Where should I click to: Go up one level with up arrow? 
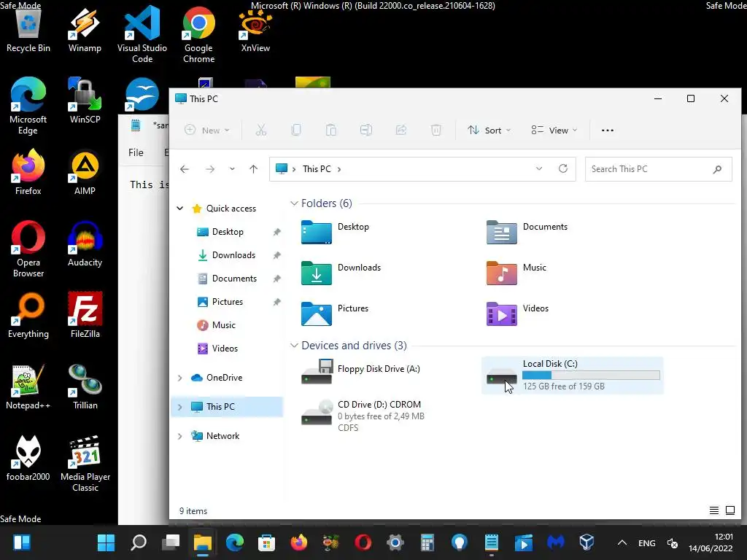[253, 169]
